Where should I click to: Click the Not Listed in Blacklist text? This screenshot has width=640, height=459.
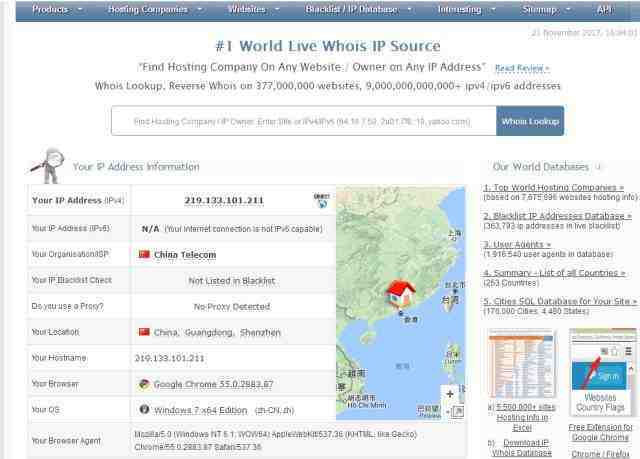pyautogui.click(x=232, y=281)
